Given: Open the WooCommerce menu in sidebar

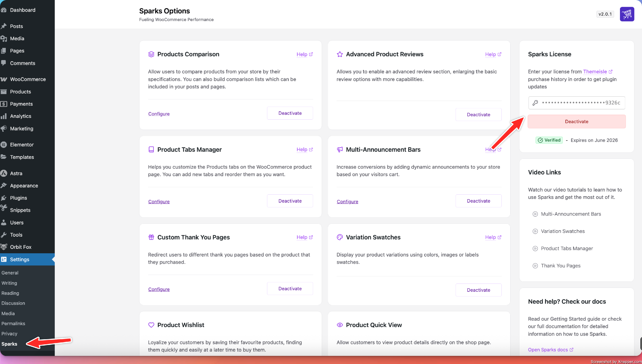Looking at the screenshot, I should click(x=28, y=79).
